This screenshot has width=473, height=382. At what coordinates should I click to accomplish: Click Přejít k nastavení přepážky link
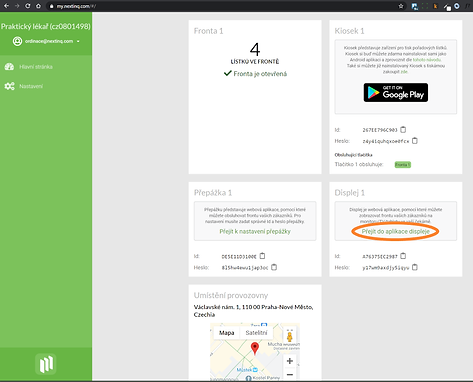255,231
